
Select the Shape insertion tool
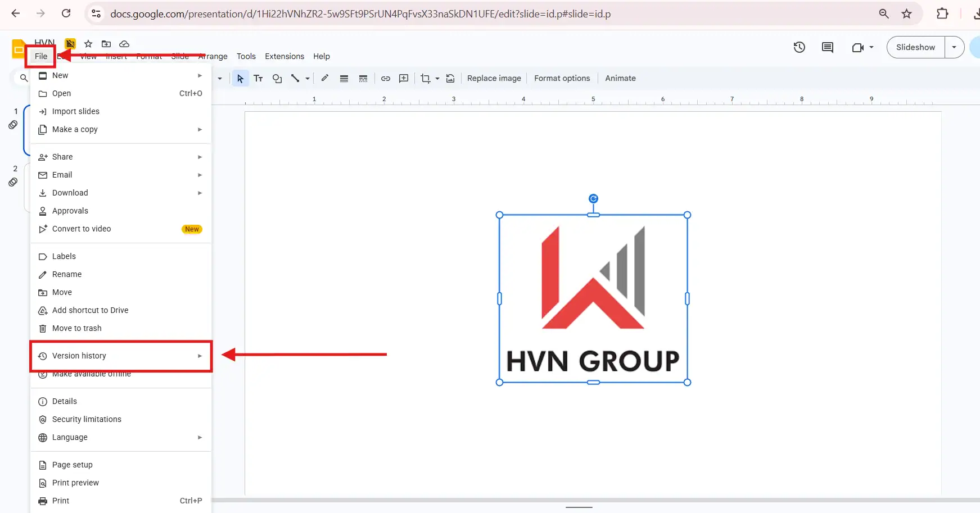(x=276, y=78)
